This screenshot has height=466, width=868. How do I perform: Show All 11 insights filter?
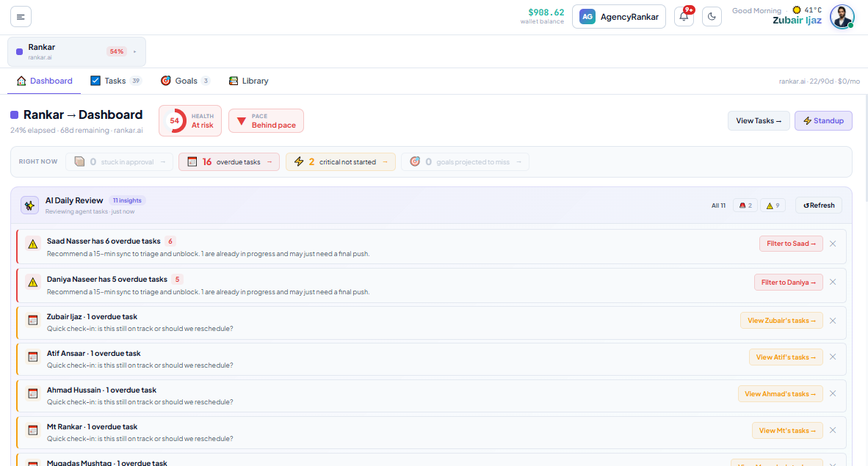click(x=718, y=205)
